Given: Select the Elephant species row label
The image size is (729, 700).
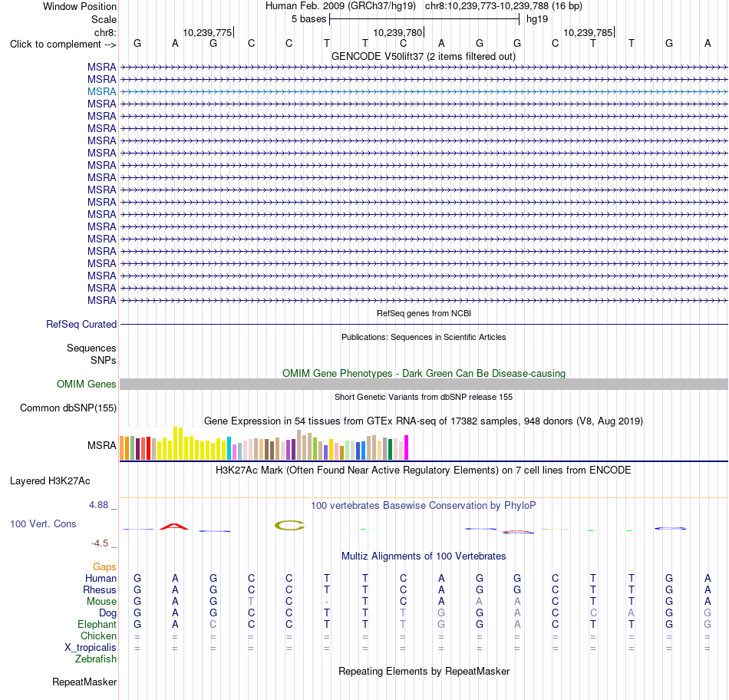Looking at the screenshot, I should (x=97, y=624).
